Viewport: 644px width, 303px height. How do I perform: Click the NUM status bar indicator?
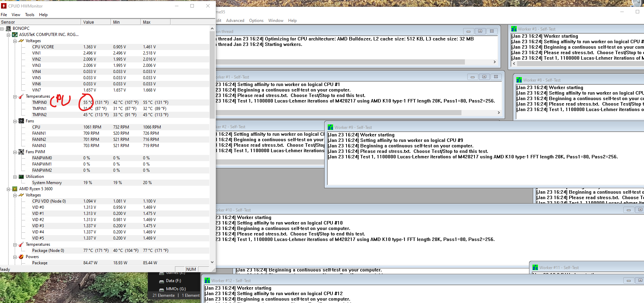click(x=191, y=269)
